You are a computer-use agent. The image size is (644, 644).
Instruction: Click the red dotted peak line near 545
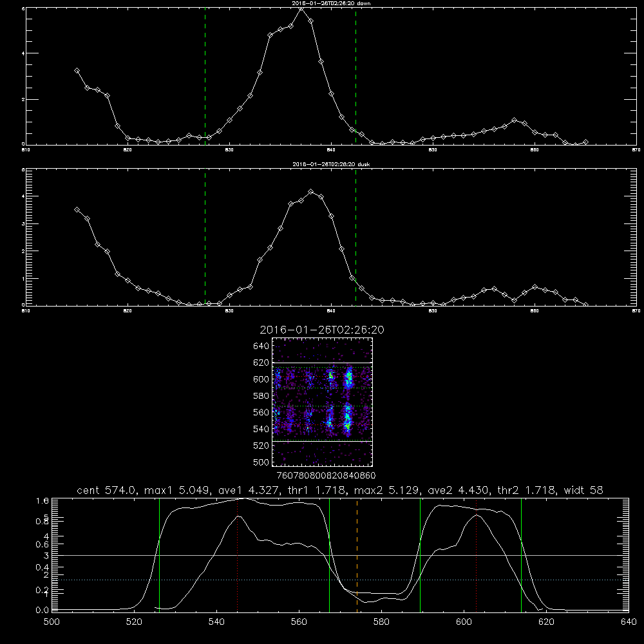[x=238, y=555]
